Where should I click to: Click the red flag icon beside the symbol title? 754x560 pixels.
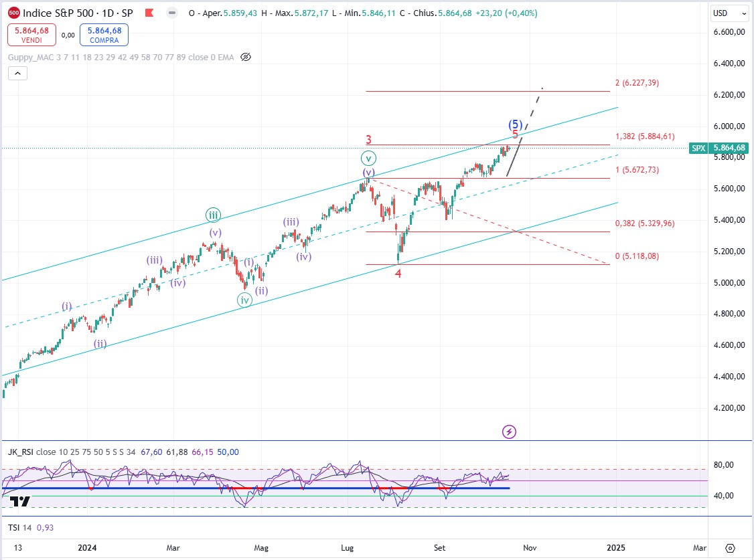(x=149, y=13)
